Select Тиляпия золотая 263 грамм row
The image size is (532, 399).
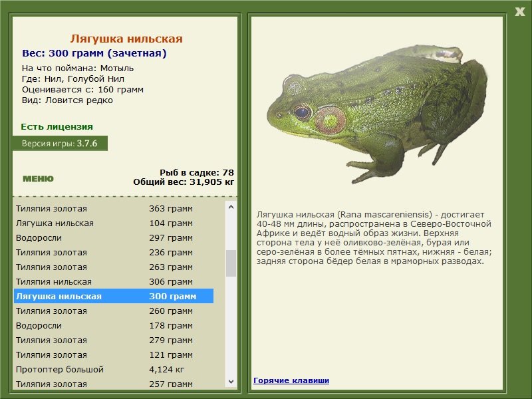point(113,267)
